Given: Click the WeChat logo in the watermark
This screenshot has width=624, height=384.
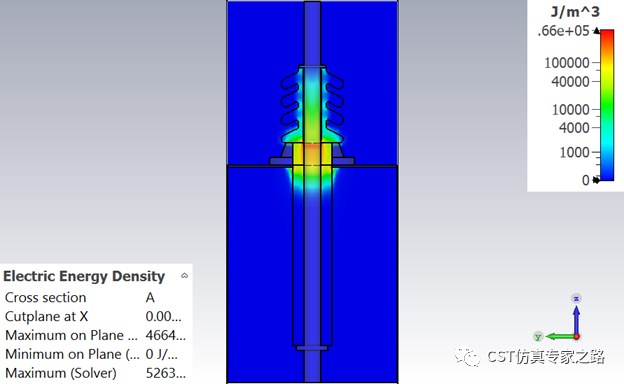Looking at the screenshot, I should click(x=468, y=356).
